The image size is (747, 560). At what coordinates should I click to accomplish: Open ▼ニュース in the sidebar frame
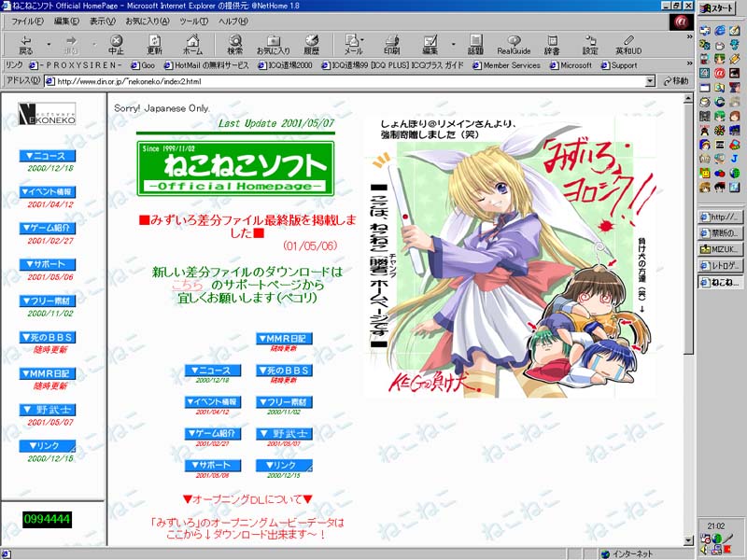point(48,156)
